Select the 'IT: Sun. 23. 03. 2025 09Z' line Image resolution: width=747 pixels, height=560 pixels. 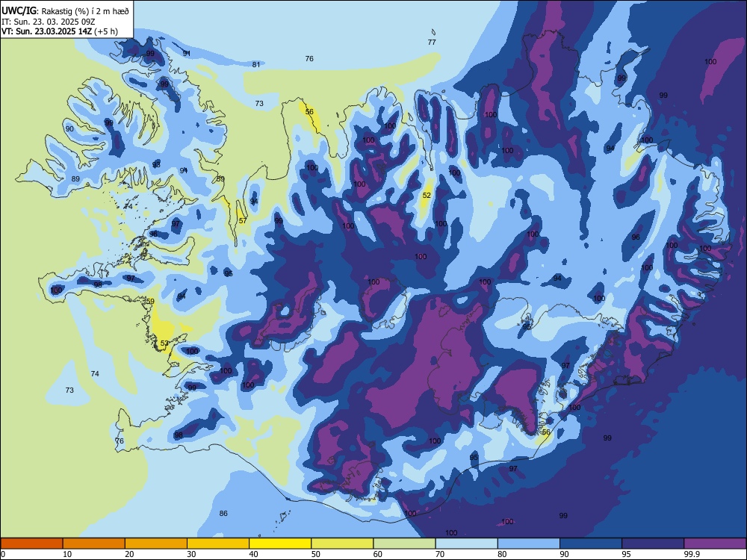point(48,22)
